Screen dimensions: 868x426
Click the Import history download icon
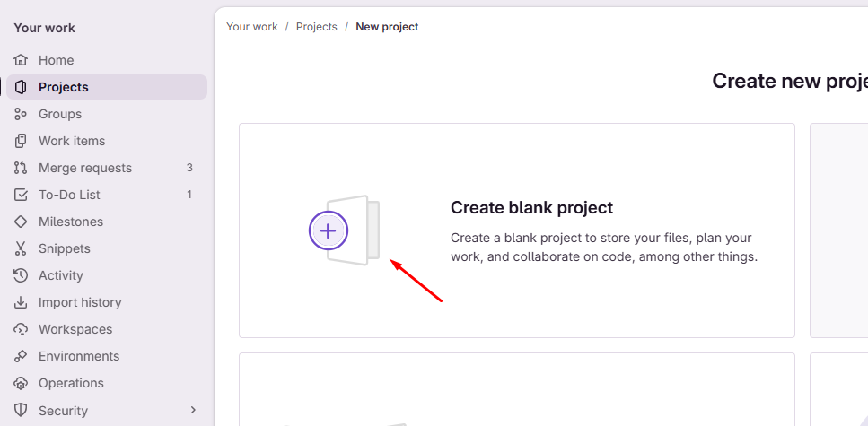[x=21, y=302]
